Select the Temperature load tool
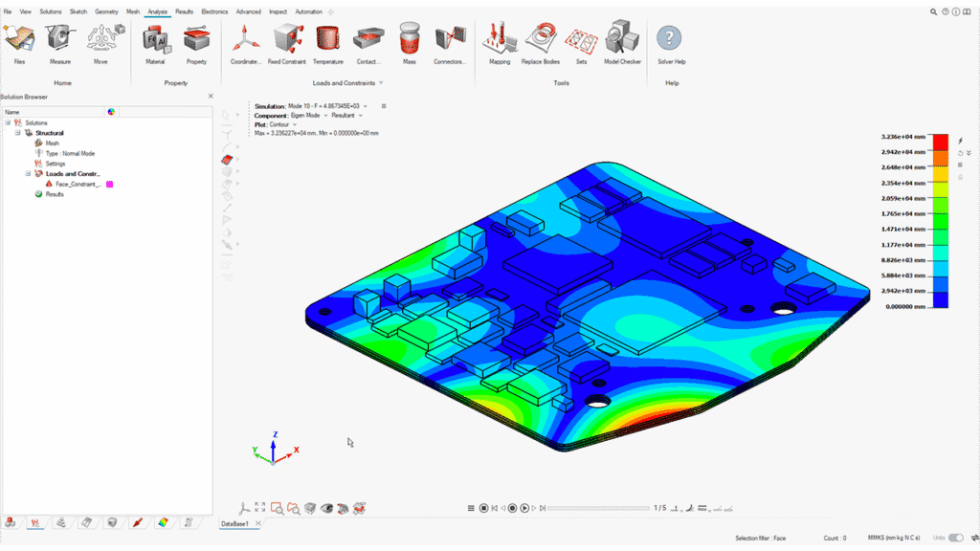 [x=328, y=44]
